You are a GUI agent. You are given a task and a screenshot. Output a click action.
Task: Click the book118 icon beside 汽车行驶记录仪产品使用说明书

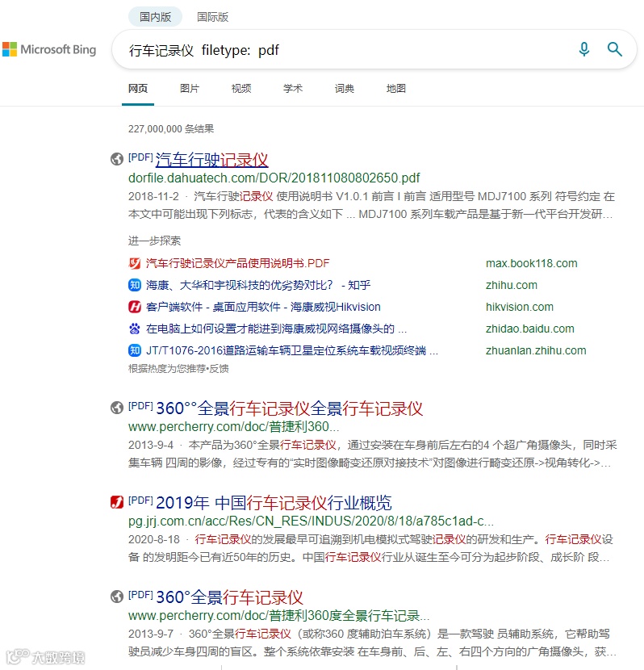point(135,263)
